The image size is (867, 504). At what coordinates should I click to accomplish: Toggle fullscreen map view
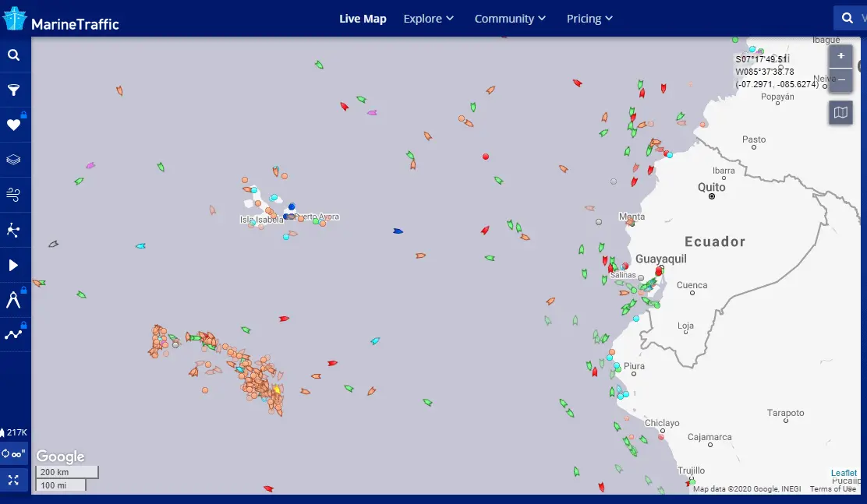(x=14, y=480)
